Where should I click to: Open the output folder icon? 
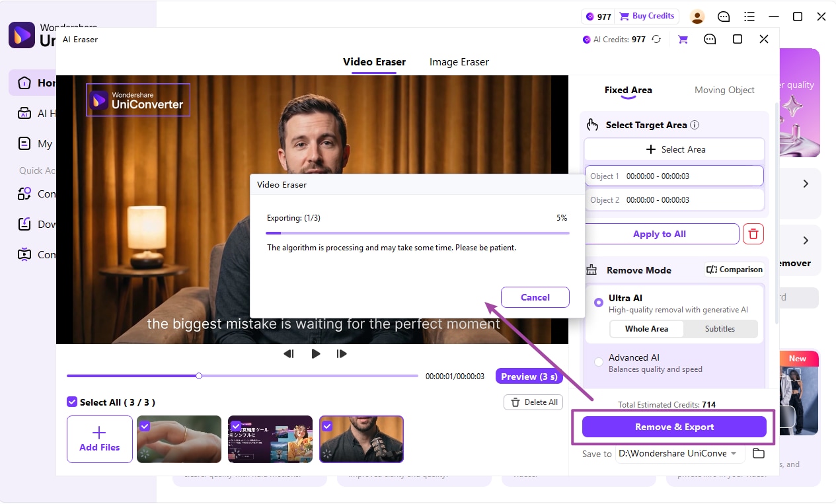pyautogui.click(x=759, y=454)
